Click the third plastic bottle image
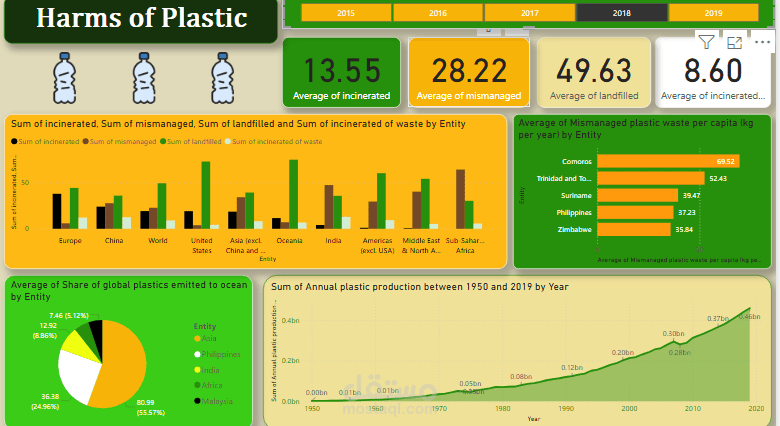The width and height of the screenshot is (780, 426). pyautogui.click(x=222, y=78)
